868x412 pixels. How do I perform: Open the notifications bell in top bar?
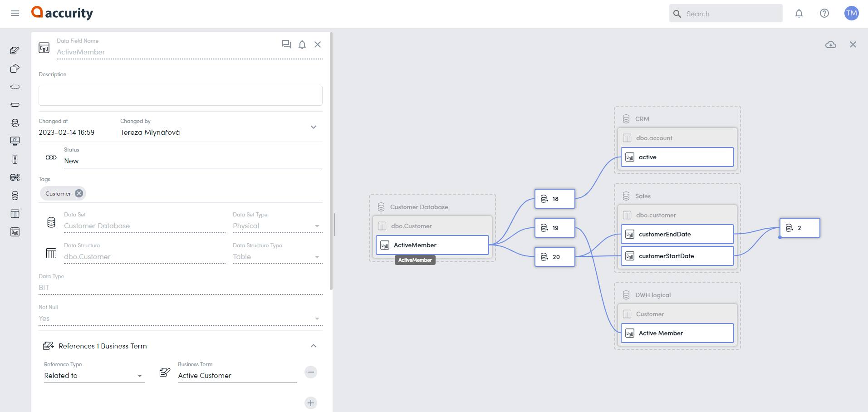[799, 14]
